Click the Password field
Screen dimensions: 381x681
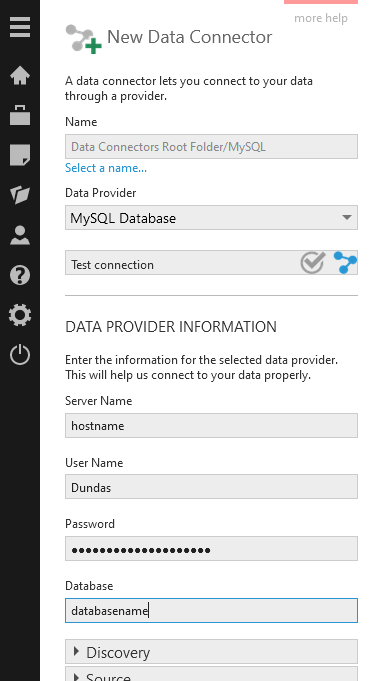211,549
